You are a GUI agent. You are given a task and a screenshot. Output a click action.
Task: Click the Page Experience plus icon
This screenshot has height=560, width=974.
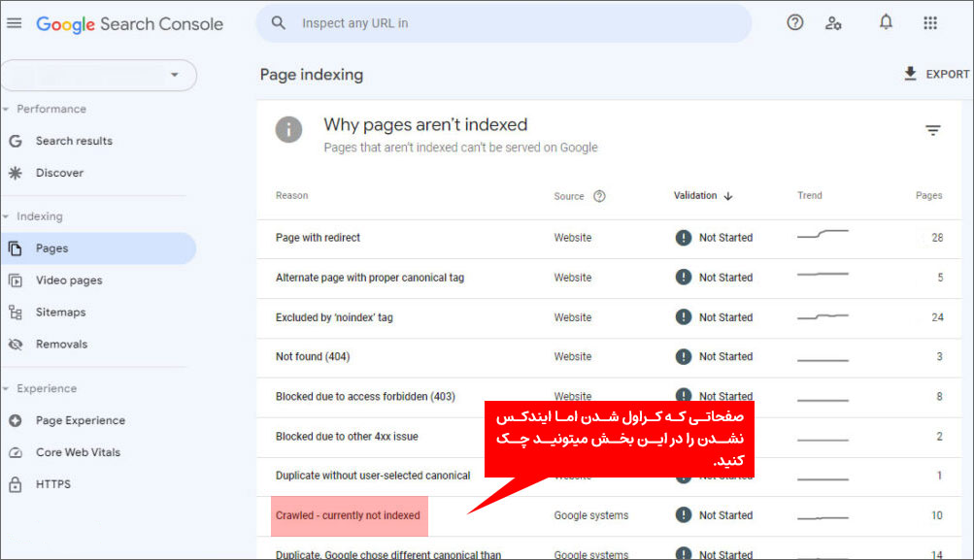pos(16,420)
